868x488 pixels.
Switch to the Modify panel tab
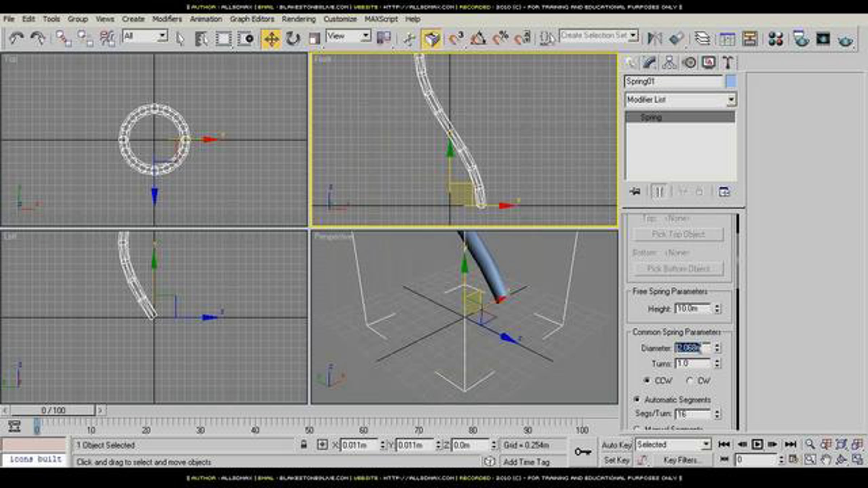[650, 62]
